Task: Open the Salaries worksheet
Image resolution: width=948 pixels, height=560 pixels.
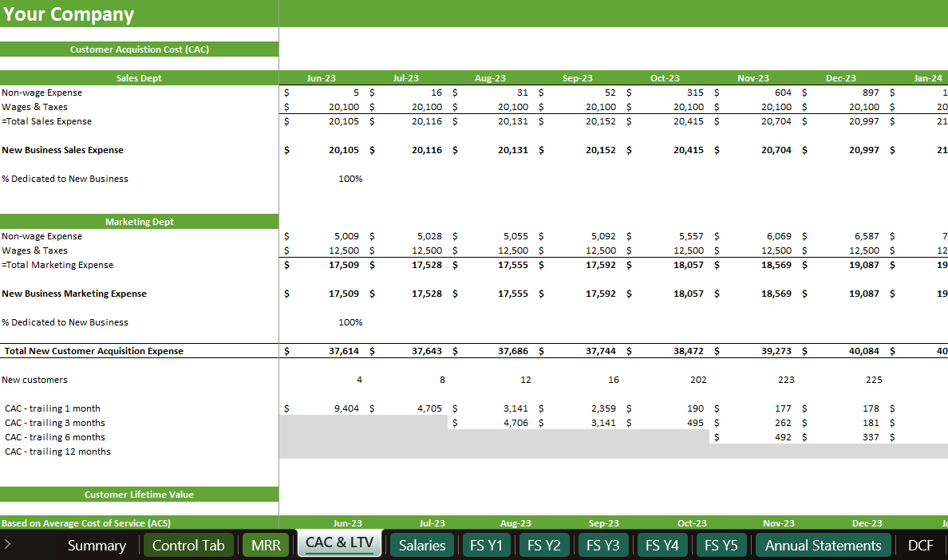Action: tap(421, 545)
